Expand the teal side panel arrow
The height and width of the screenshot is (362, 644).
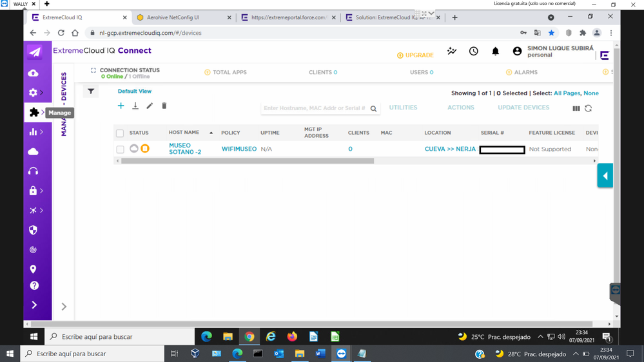pos(605,176)
